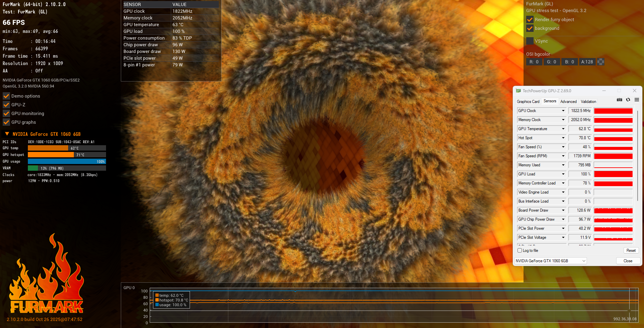The height and width of the screenshot is (328, 644).
Task: Click the Power consumption row label
Action: (144, 38)
